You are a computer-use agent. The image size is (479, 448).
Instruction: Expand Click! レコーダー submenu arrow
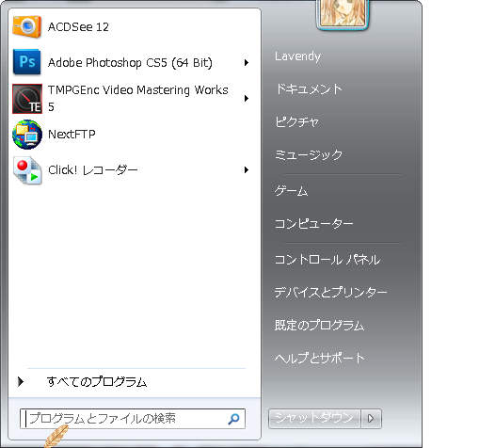[x=247, y=170]
